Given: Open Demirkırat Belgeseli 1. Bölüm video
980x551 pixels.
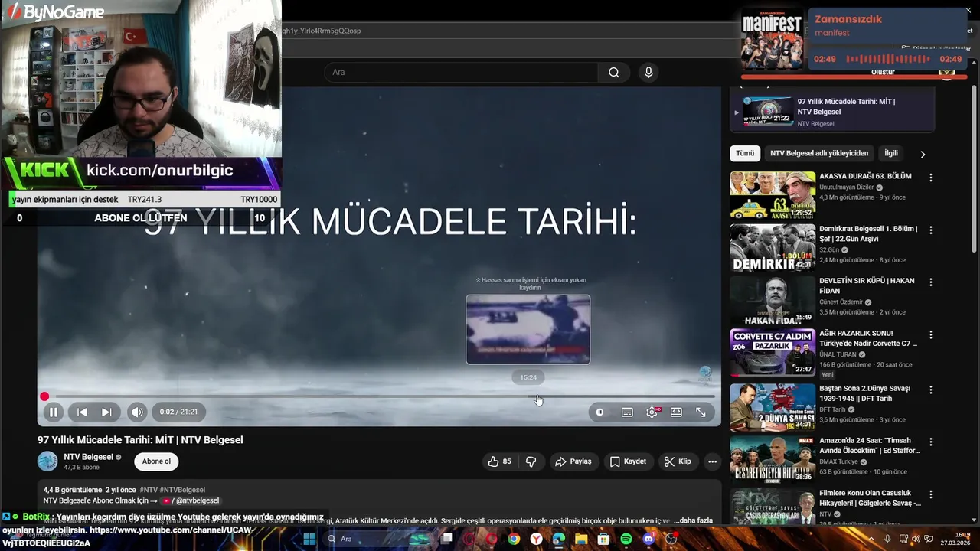Looking at the screenshot, I should [x=773, y=248].
